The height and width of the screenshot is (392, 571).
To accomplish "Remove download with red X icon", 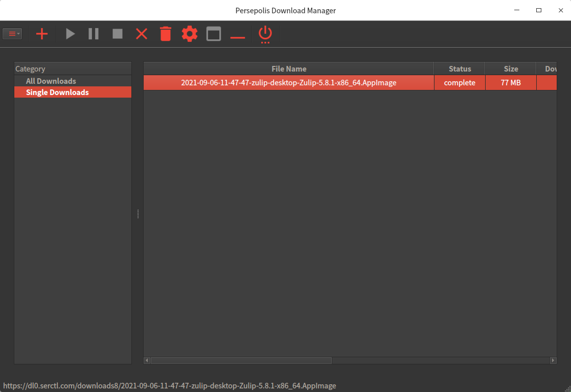I will tap(142, 34).
